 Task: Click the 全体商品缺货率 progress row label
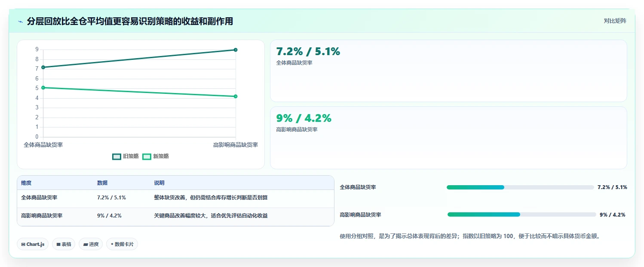[x=358, y=187]
